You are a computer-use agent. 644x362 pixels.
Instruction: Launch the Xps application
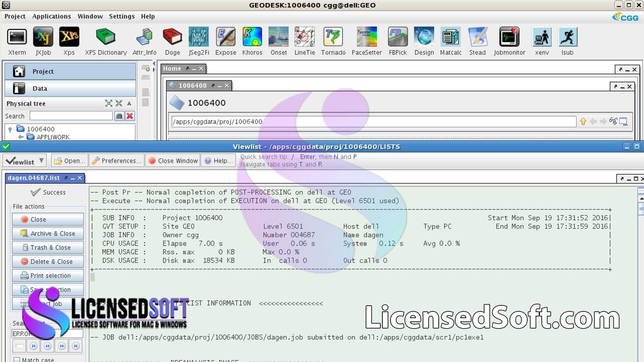69,41
